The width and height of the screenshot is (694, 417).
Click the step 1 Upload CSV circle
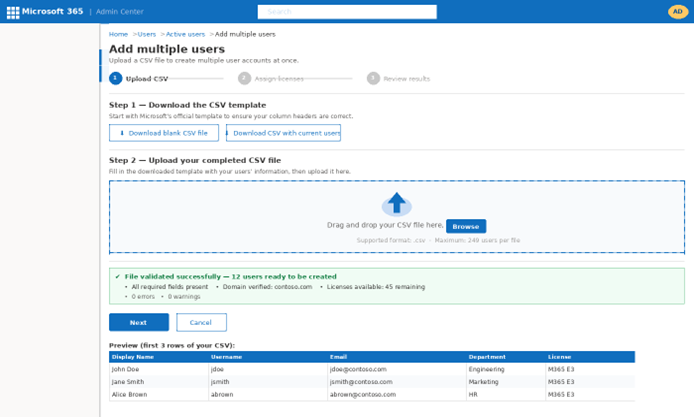click(x=115, y=78)
